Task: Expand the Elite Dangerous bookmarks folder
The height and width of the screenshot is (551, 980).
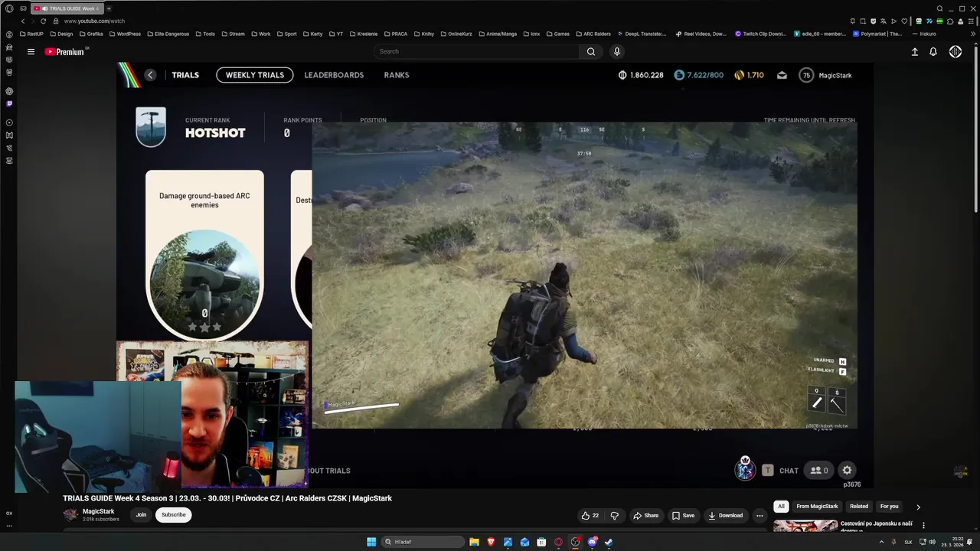Action: 168,34
